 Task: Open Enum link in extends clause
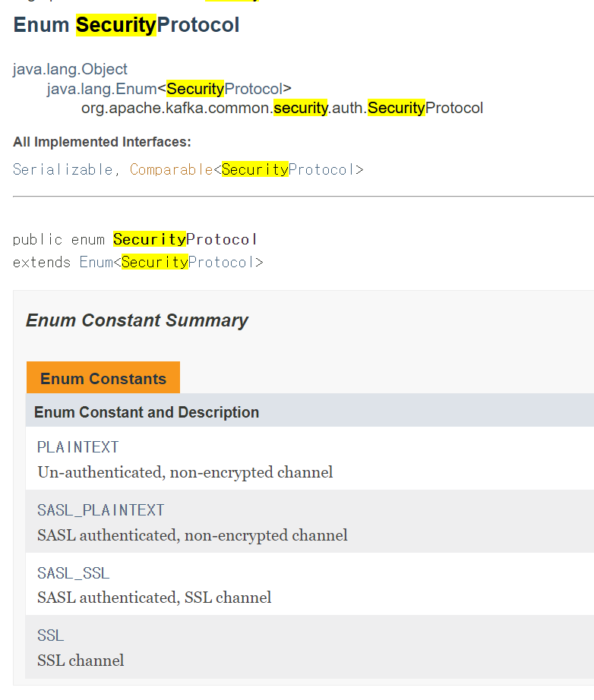pos(96,262)
